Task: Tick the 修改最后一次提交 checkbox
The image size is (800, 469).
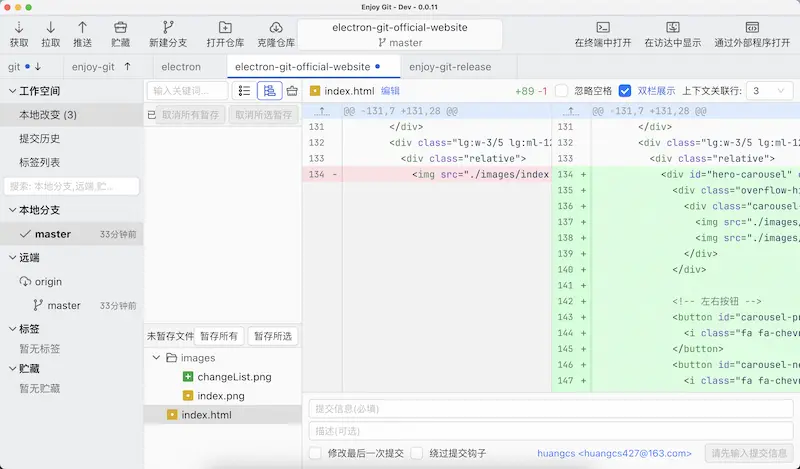Action: click(x=316, y=453)
